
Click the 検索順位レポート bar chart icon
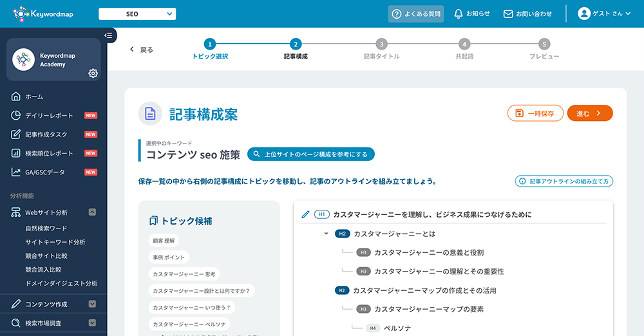tap(15, 153)
